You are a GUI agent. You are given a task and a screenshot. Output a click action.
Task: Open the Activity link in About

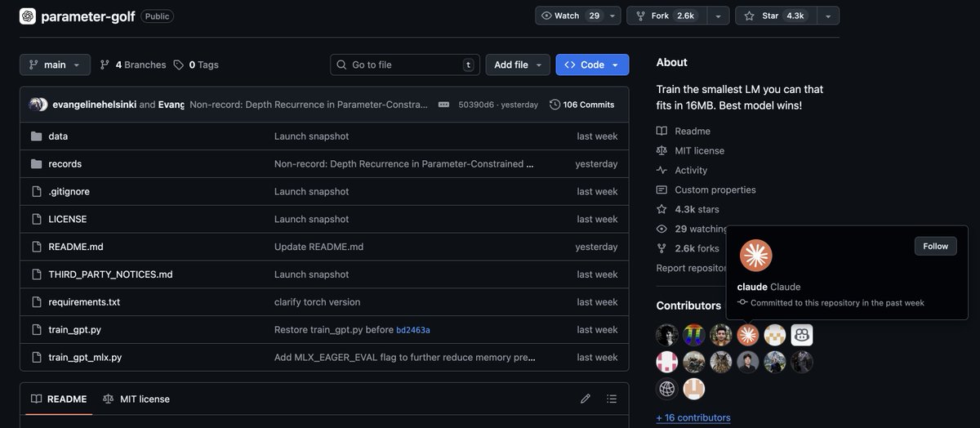tap(691, 171)
